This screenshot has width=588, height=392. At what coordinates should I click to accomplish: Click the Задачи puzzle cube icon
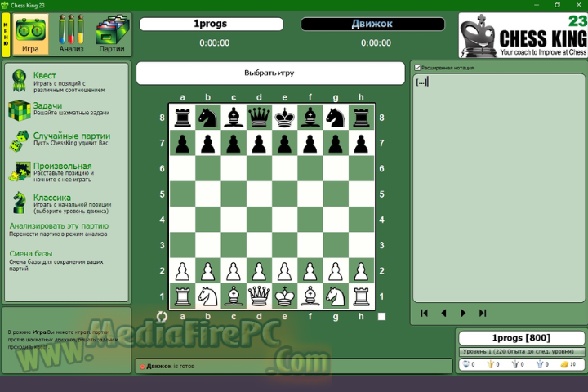[x=19, y=110]
